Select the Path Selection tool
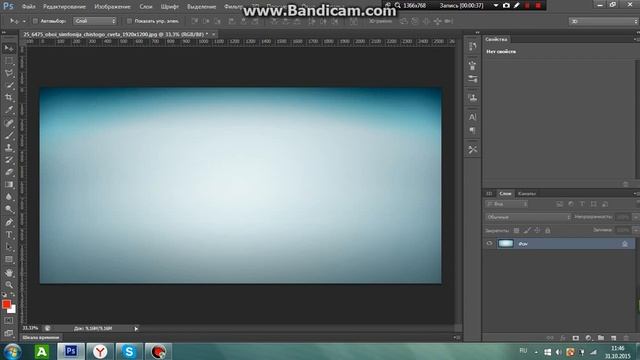Viewport: 640px width, 360px height. pyautogui.click(x=9, y=247)
